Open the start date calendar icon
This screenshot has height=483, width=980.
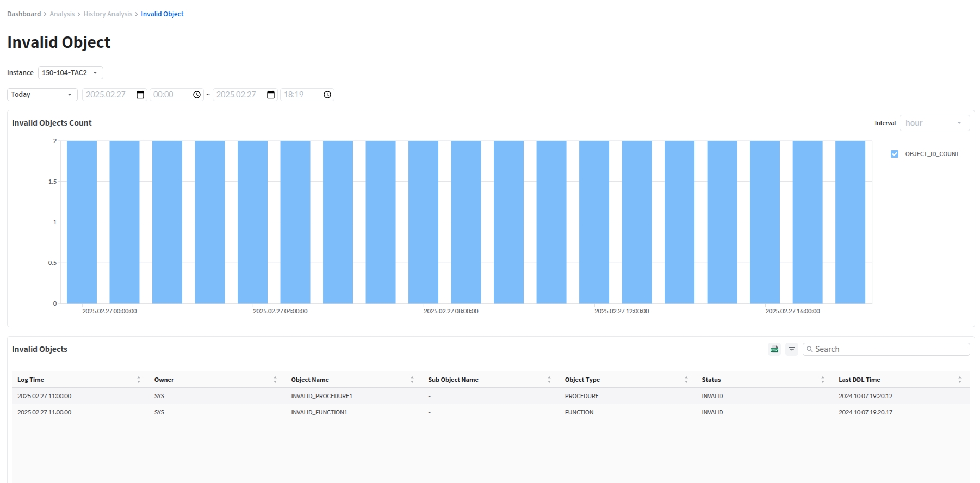click(140, 95)
